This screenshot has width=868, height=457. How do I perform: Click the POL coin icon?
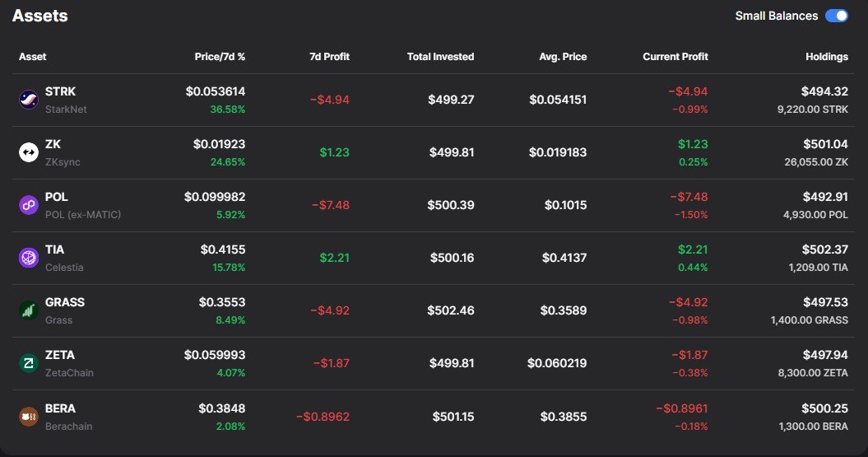(x=29, y=205)
